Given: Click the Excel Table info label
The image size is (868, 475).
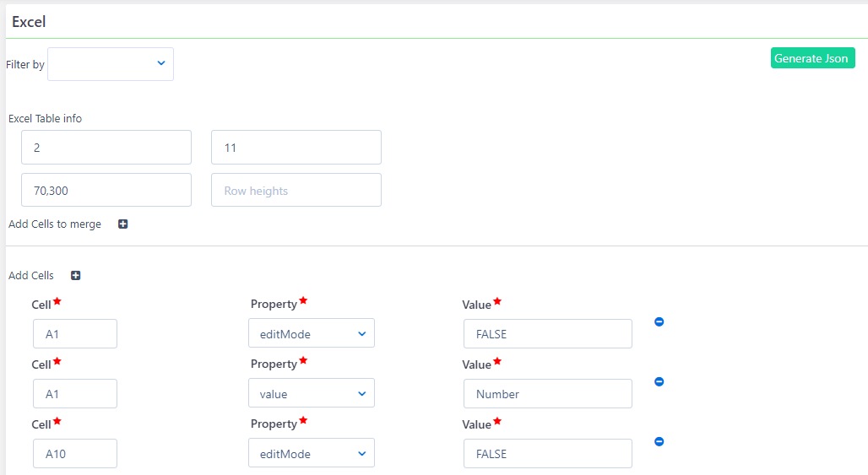Looking at the screenshot, I should 45,118.
